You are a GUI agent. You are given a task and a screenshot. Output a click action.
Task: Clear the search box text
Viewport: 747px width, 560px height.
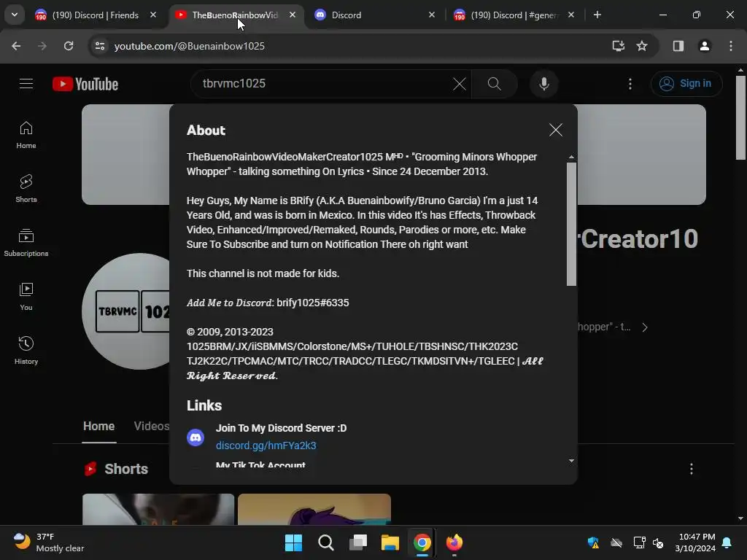(x=460, y=84)
